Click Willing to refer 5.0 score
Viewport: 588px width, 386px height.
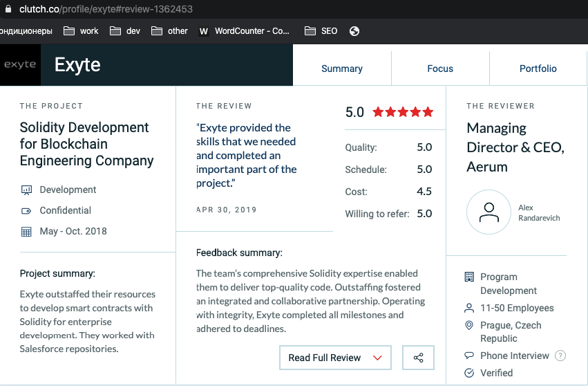424,214
